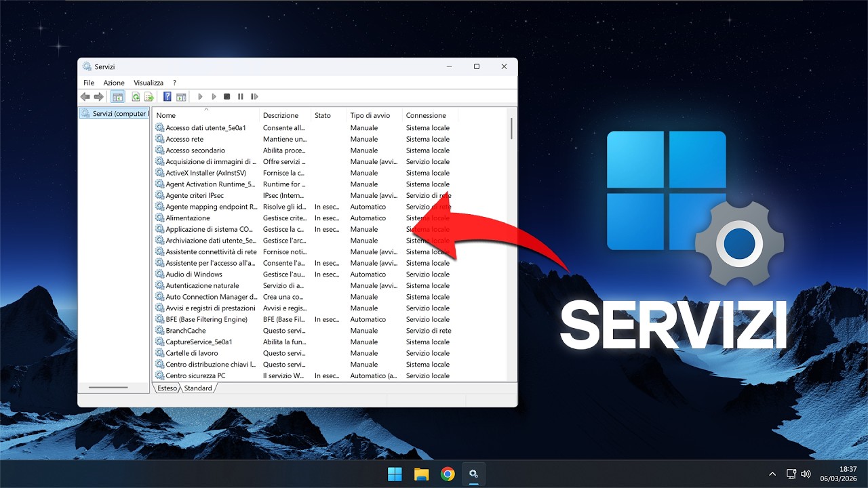
Task: Select Assistente connettività di rete service
Action: pyautogui.click(x=211, y=252)
